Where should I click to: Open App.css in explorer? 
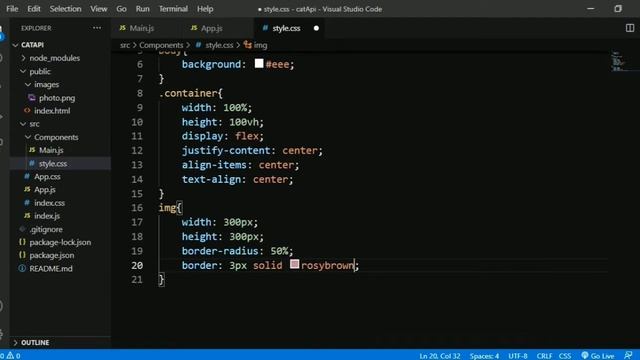pos(47,177)
